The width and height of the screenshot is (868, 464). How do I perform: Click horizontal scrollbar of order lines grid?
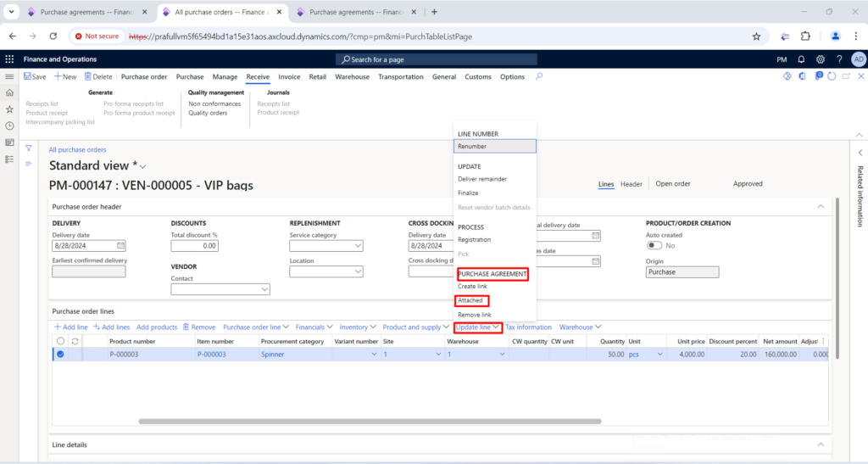point(370,422)
